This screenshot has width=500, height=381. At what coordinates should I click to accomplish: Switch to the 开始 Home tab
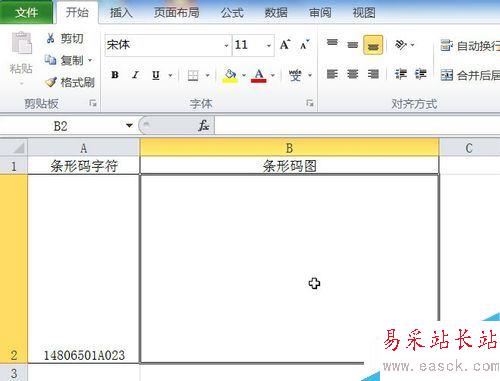click(77, 13)
